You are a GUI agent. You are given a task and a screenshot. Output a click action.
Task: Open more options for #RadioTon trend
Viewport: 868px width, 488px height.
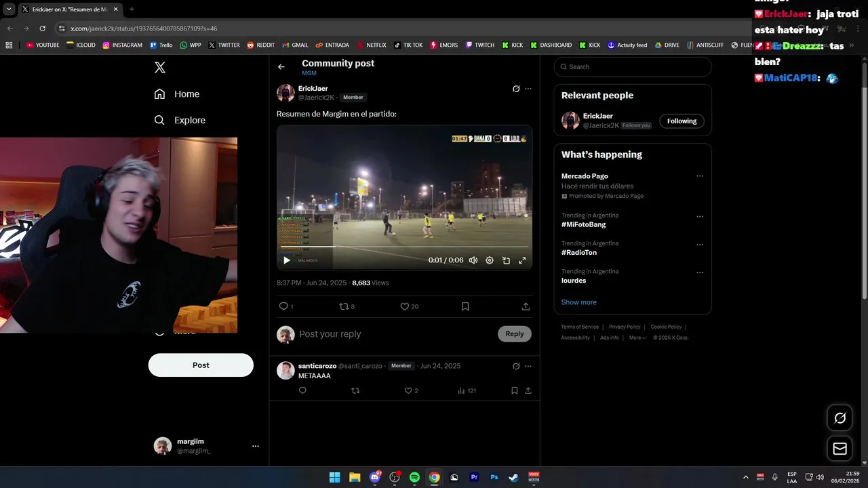click(700, 245)
